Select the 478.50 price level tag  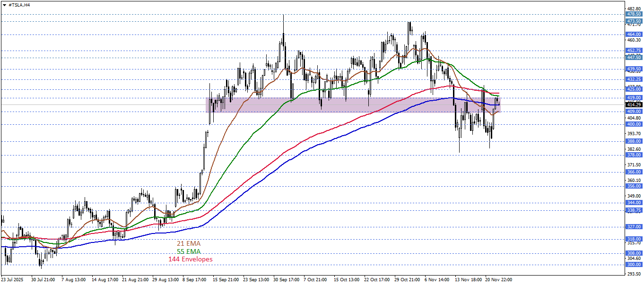[633, 14]
